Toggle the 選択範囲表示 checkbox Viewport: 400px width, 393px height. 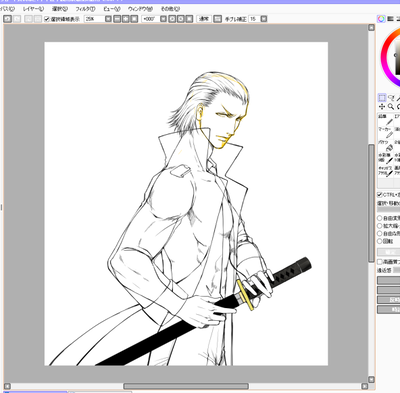(47, 19)
